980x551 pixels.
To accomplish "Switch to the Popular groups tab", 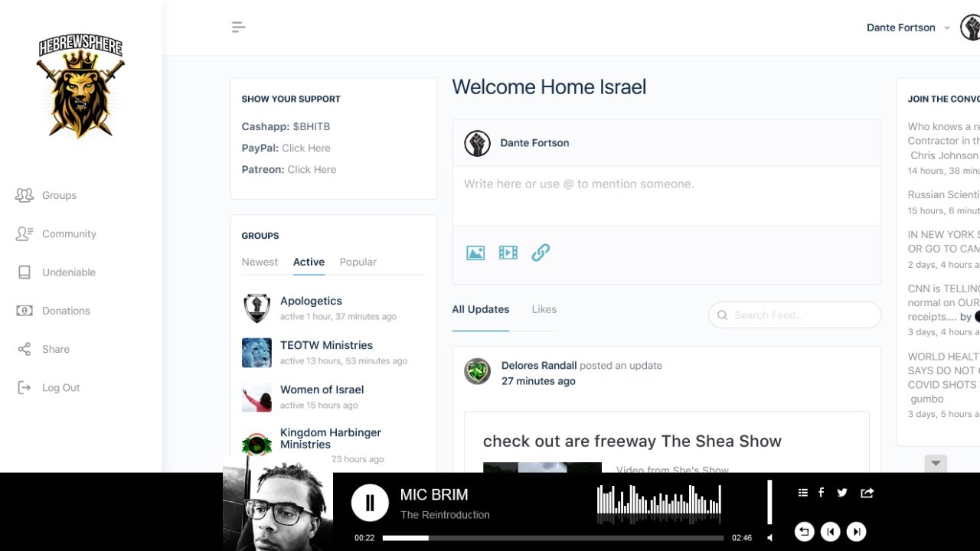I will coord(358,262).
